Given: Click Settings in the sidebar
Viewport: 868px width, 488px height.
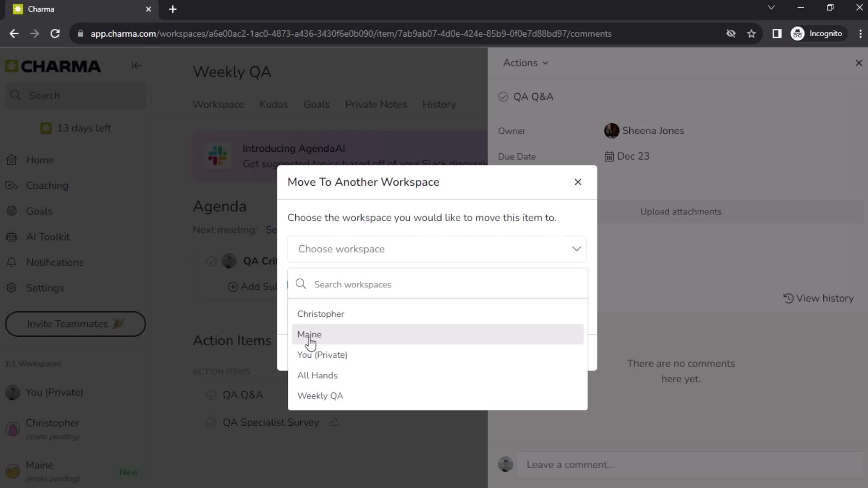Looking at the screenshot, I should (45, 287).
